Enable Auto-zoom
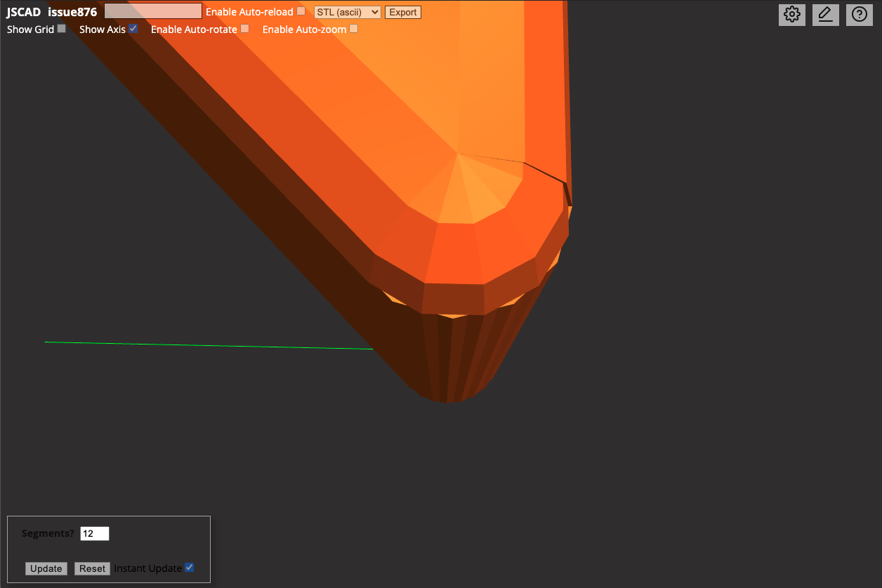This screenshot has width=882, height=588. click(353, 28)
